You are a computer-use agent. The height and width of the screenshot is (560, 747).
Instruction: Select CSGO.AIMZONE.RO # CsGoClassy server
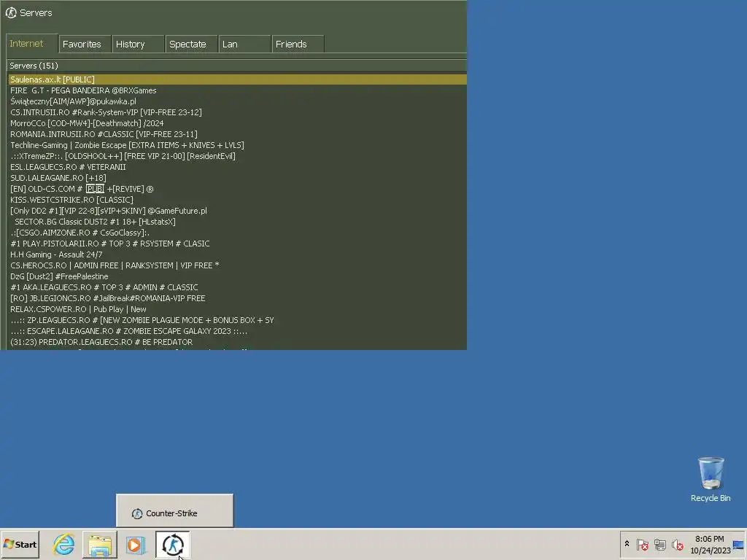(237, 233)
